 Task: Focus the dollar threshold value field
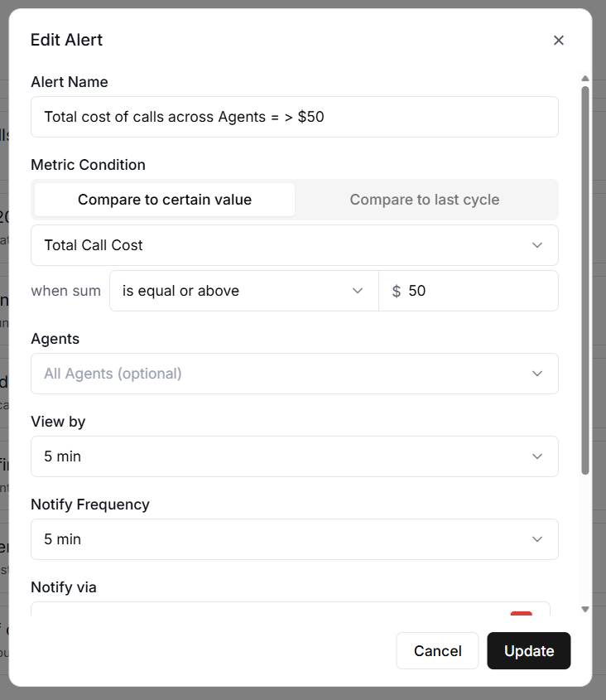pos(476,291)
